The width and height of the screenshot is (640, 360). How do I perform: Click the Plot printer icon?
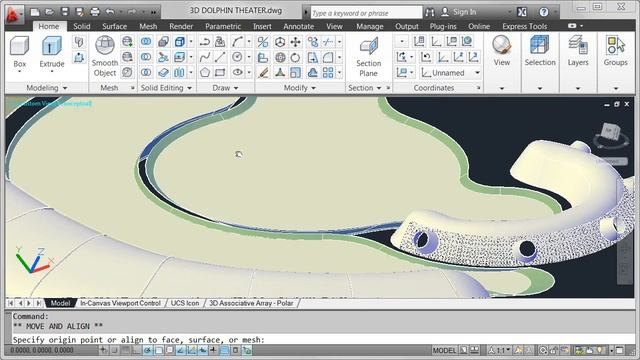click(95, 12)
